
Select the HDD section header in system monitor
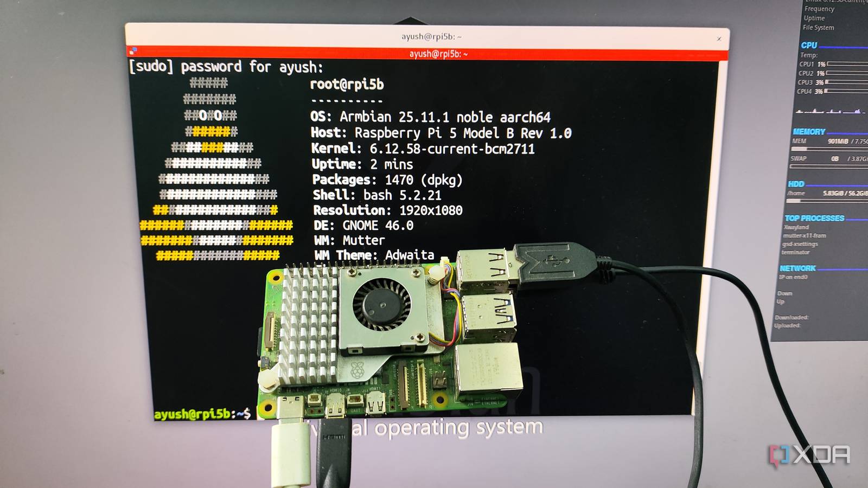(x=797, y=183)
